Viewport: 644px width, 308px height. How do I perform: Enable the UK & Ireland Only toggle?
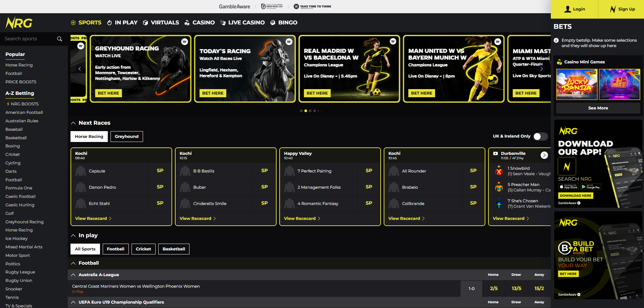[x=540, y=136]
